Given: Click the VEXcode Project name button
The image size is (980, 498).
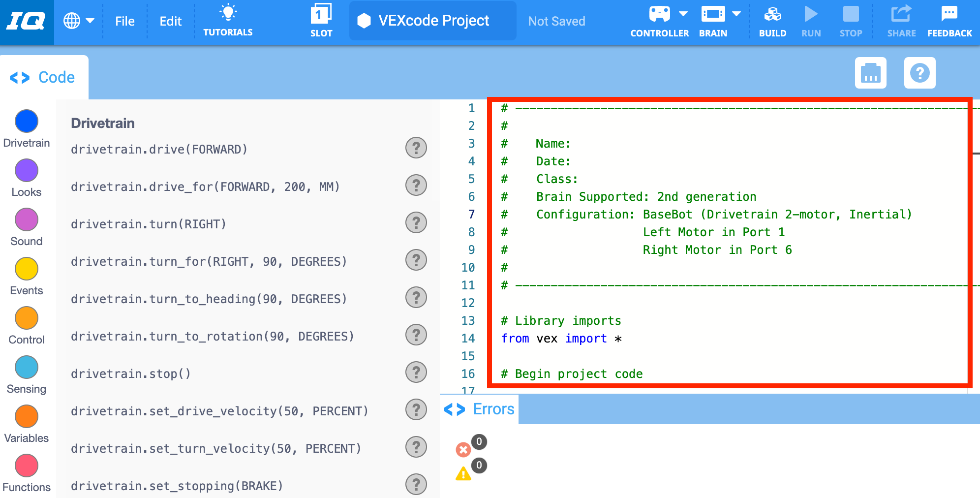Looking at the screenshot, I should [x=432, y=21].
